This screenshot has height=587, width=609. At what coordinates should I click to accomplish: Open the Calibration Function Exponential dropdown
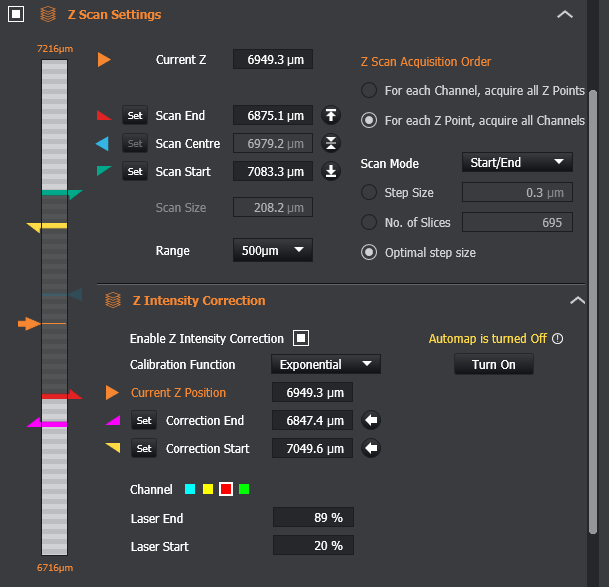[325, 364]
